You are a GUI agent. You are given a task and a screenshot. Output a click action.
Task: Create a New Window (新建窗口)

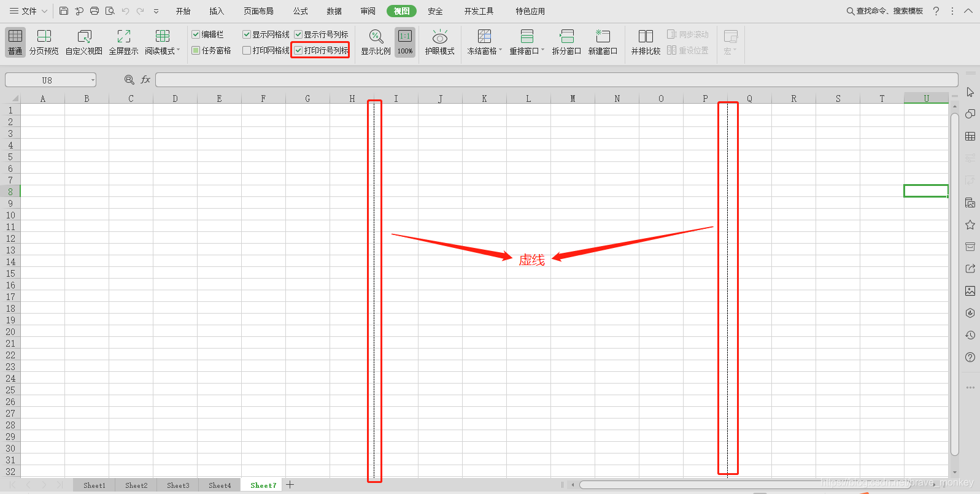pos(603,42)
